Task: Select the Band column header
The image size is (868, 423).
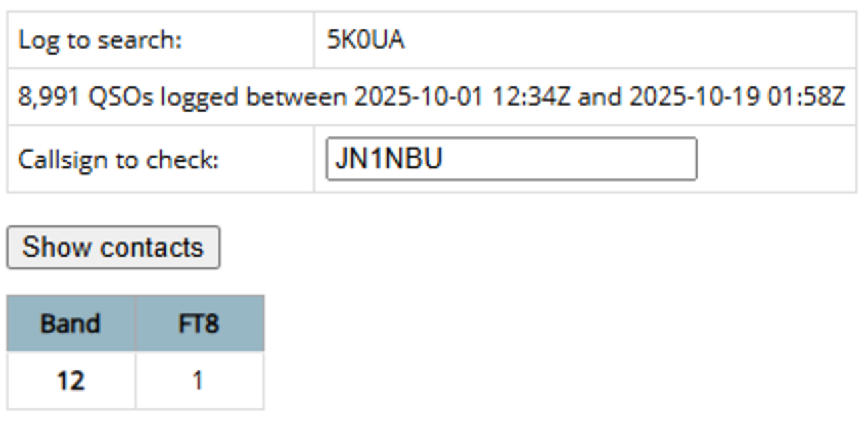Action: click(x=71, y=324)
